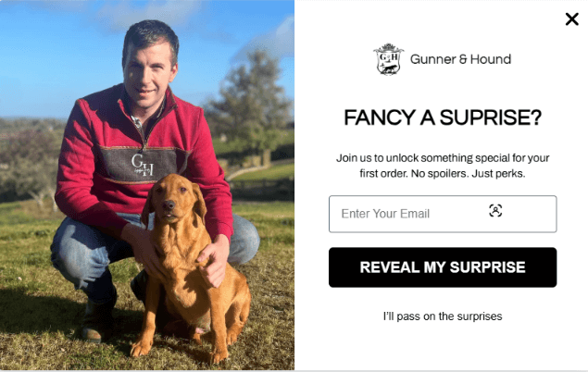Click the puppy's front paws

pos(180,352)
